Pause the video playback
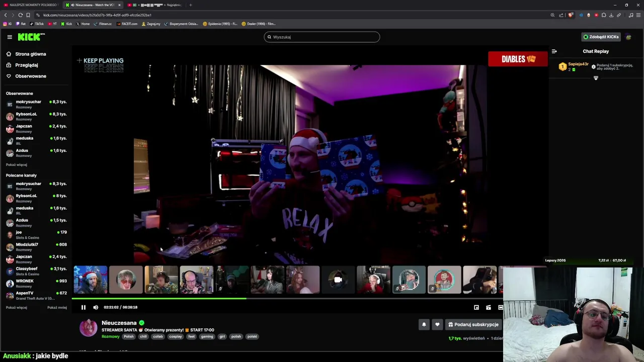The height and width of the screenshot is (362, 644). (x=84, y=307)
